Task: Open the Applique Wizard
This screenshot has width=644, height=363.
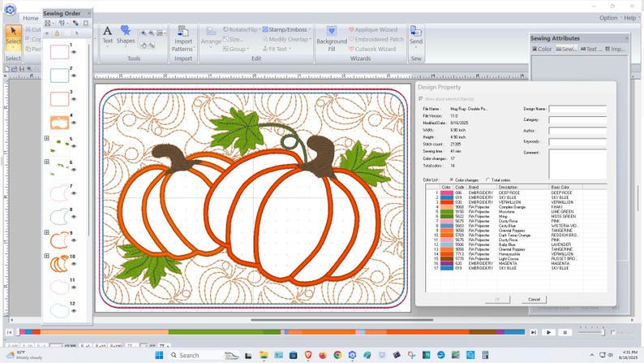Action: click(x=373, y=29)
